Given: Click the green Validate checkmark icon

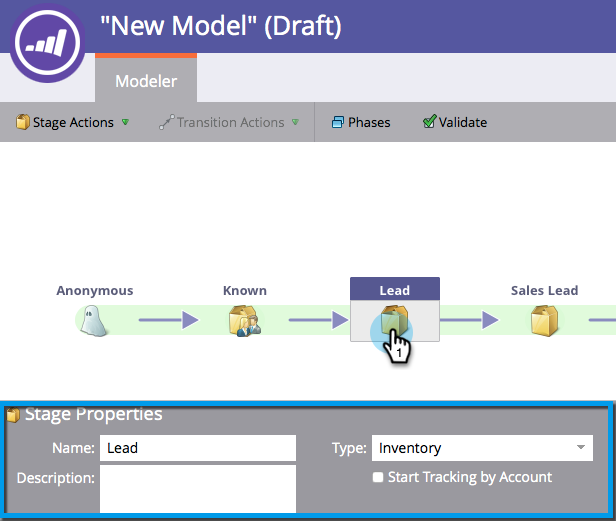Looking at the screenshot, I should coord(429,121).
